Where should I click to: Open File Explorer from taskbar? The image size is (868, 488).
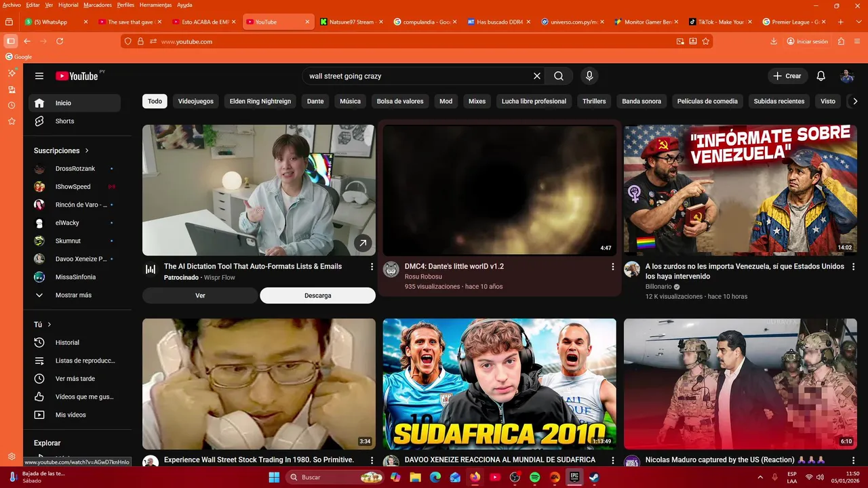416,477
